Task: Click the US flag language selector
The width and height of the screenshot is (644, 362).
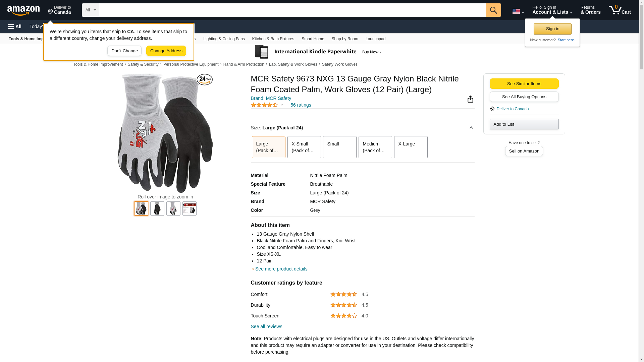Action: (518, 11)
